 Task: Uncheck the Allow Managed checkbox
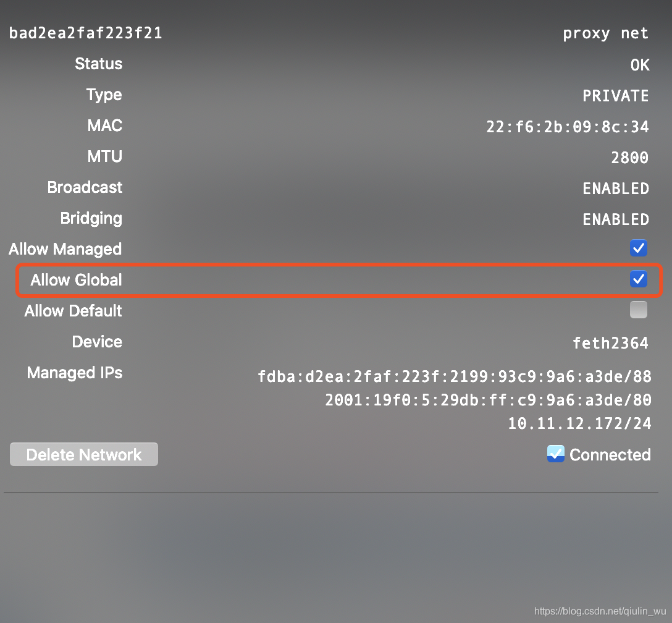point(638,248)
